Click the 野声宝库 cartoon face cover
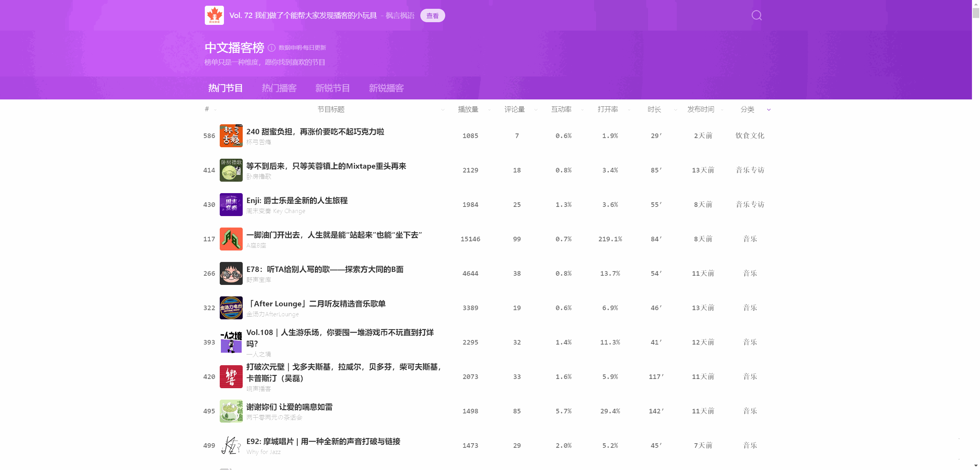The width and height of the screenshot is (980, 470). (231, 273)
